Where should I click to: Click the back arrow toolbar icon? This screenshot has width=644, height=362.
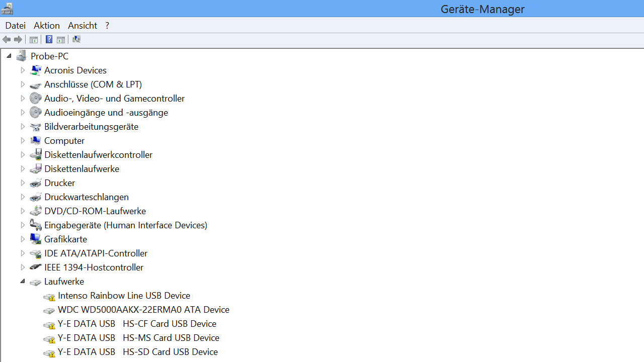pyautogui.click(x=7, y=40)
